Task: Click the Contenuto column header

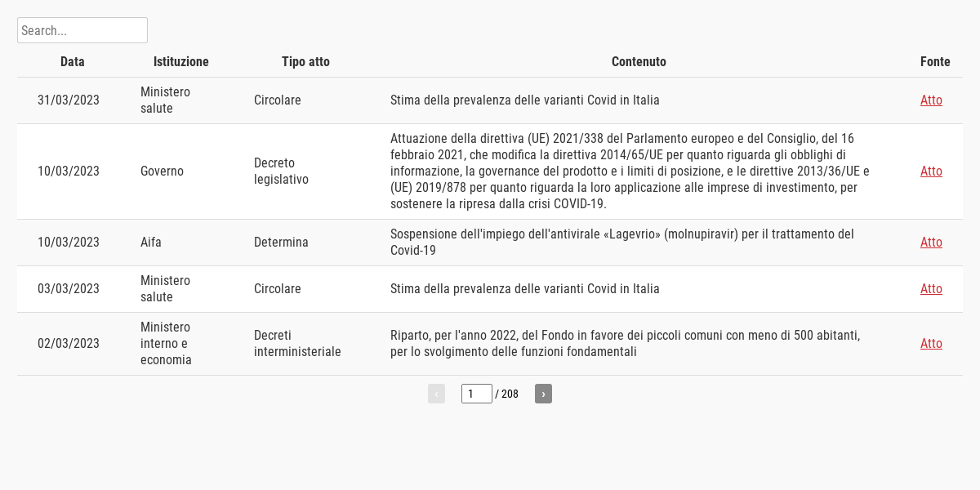Action: tap(639, 62)
